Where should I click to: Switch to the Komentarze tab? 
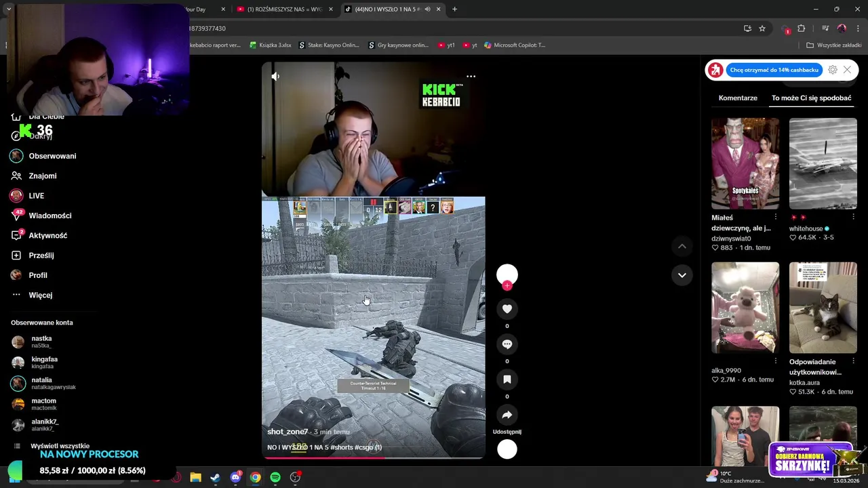pos(738,98)
